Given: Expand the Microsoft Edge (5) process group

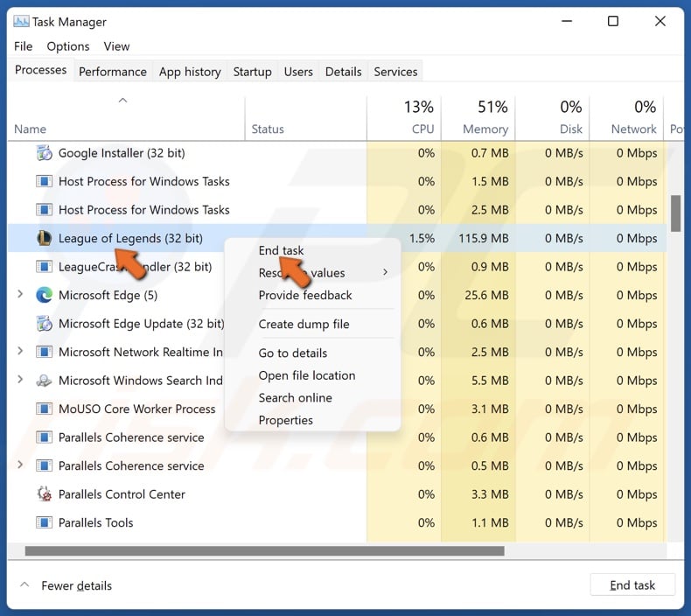Looking at the screenshot, I should tap(20, 294).
